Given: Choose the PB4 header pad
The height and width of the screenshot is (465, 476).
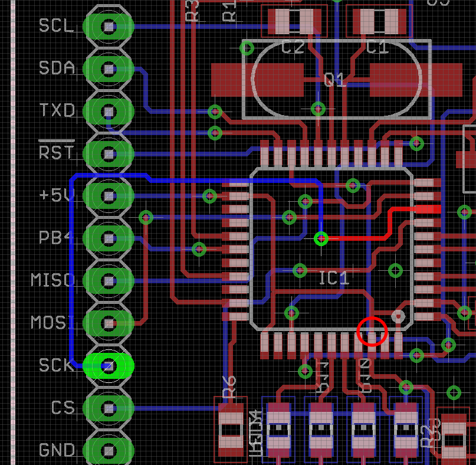Looking at the screenshot, I should pos(109,239).
